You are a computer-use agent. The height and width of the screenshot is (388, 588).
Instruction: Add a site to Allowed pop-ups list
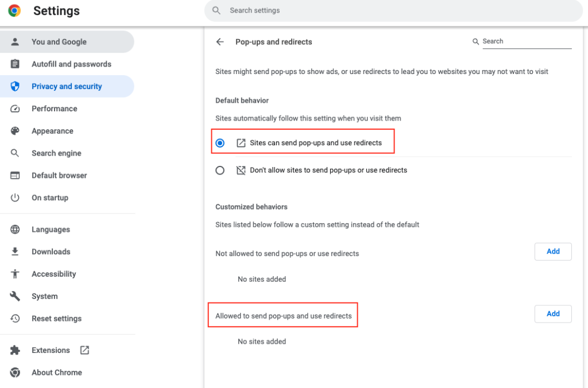[x=552, y=314]
